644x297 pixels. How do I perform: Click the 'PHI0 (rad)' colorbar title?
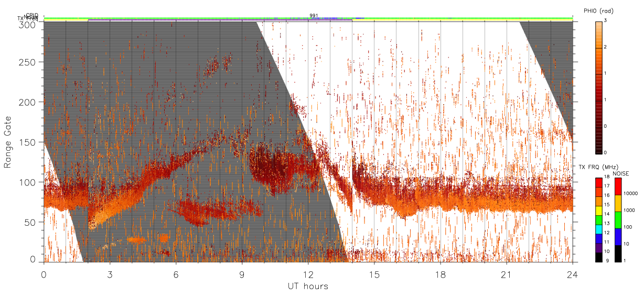click(598, 11)
